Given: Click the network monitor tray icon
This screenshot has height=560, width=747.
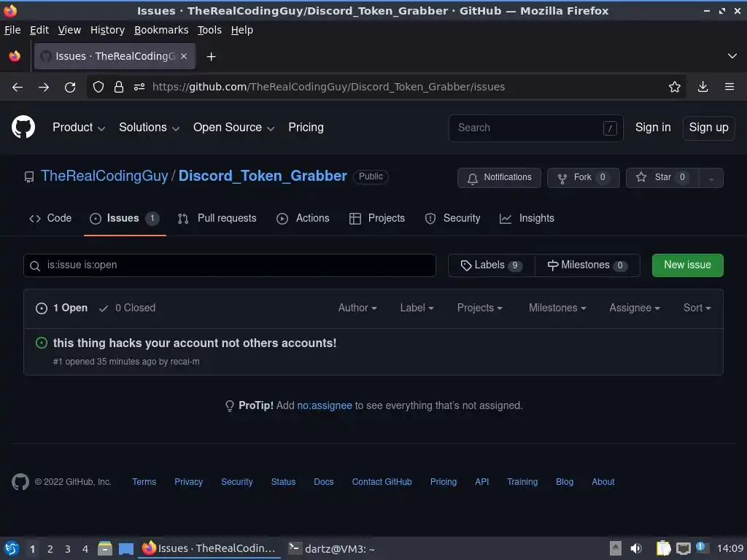Looking at the screenshot, I should (683, 548).
